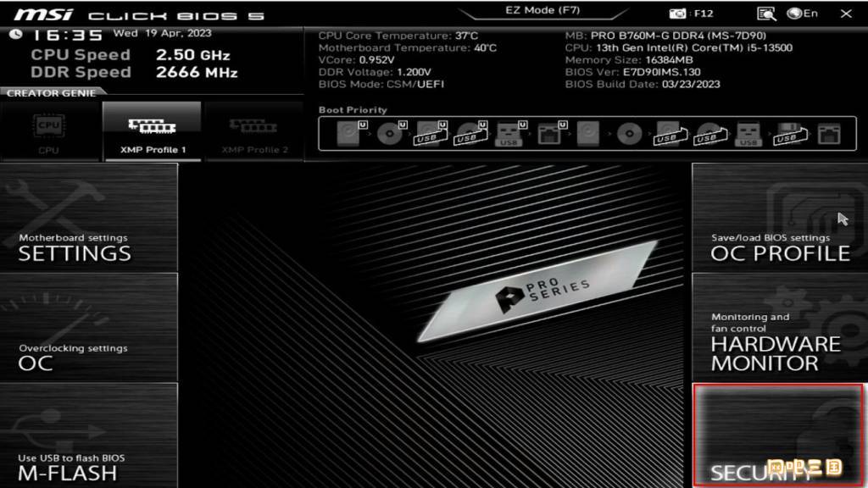Open the BIOS search magnifier icon
Viewport: 868px width, 488px height.
coord(766,14)
